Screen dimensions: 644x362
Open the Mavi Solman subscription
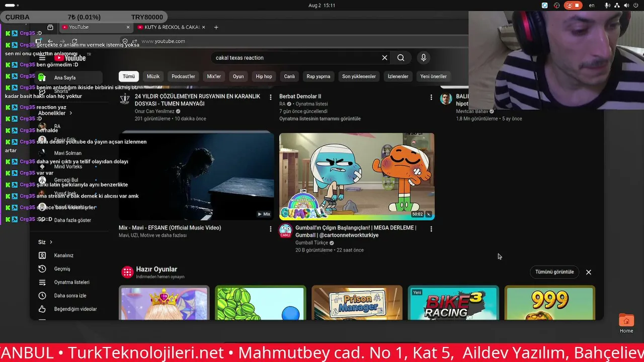pyautogui.click(x=67, y=153)
